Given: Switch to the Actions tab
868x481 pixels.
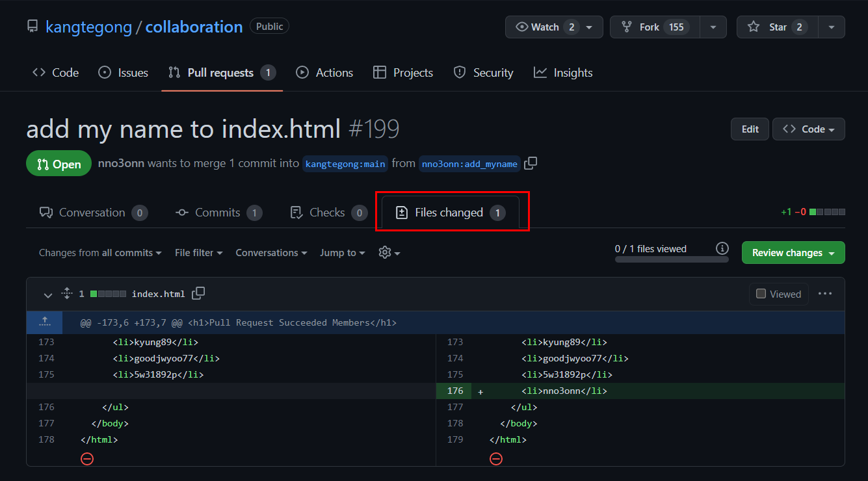Looking at the screenshot, I should tap(324, 73).
